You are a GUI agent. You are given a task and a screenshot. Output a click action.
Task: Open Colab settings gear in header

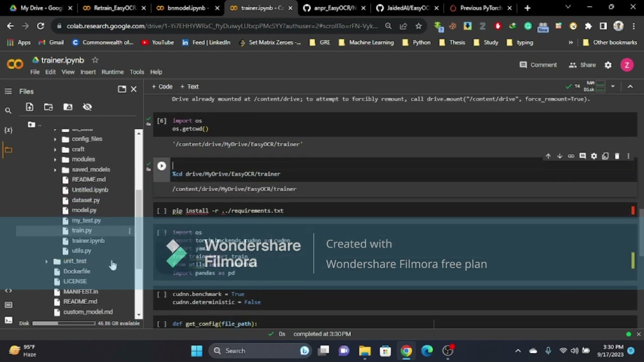tap(608, 65)
